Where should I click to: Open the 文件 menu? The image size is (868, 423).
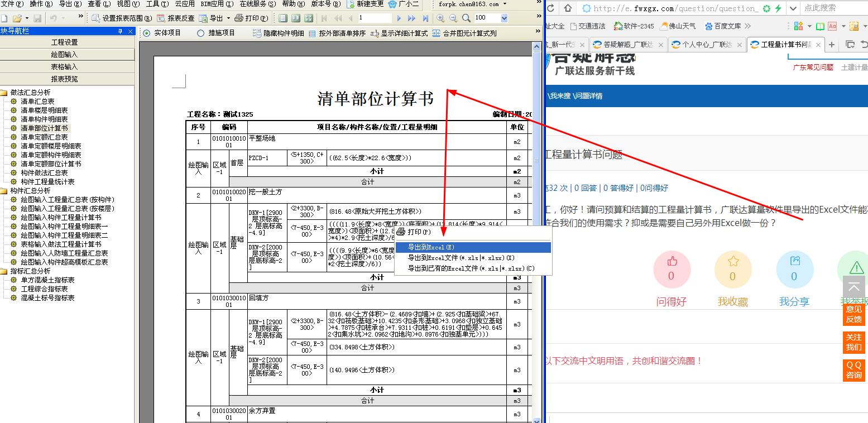tap(12, 4)
